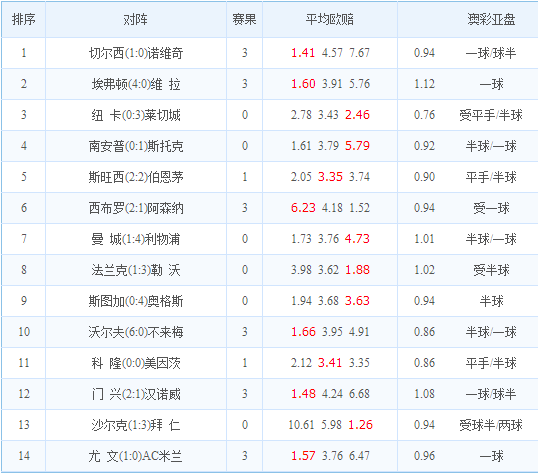Click handicap 受球半/两球
The width and height of the screenshot is (538, 473).
(491, 425)
